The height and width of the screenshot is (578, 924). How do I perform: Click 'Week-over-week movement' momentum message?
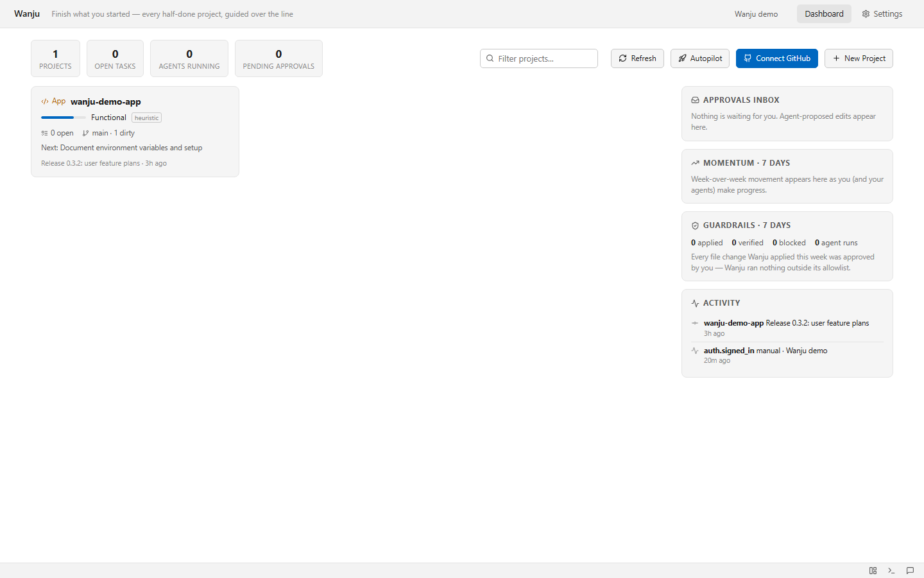point(787,184)
